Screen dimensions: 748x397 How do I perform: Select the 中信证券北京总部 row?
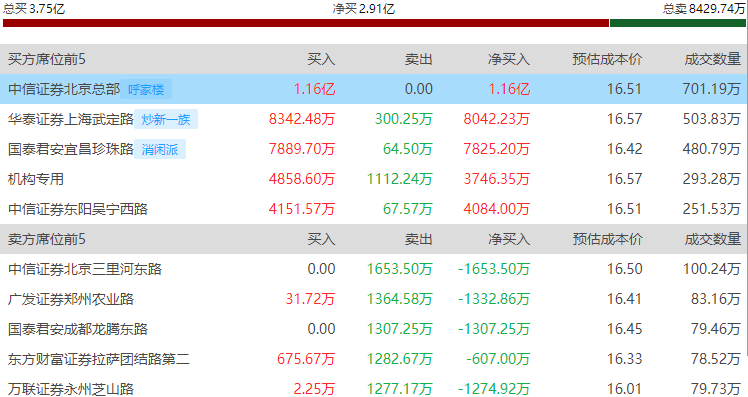pyautogui.click(x=374, y=89)
